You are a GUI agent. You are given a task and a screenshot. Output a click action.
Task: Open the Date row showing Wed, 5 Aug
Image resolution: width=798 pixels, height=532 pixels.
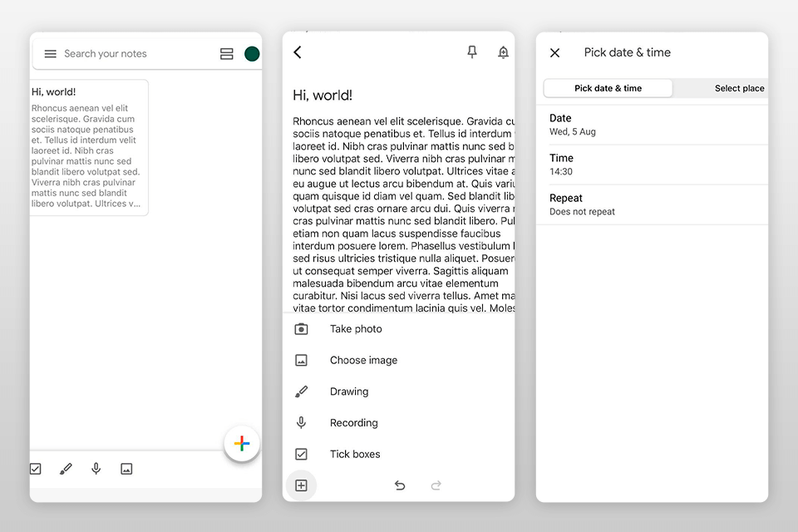point(652,125)
